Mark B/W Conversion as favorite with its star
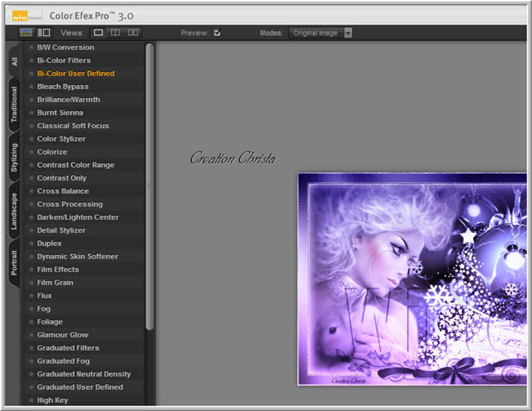This screenshot has width=532, height=411. click(x=31, y=47)
